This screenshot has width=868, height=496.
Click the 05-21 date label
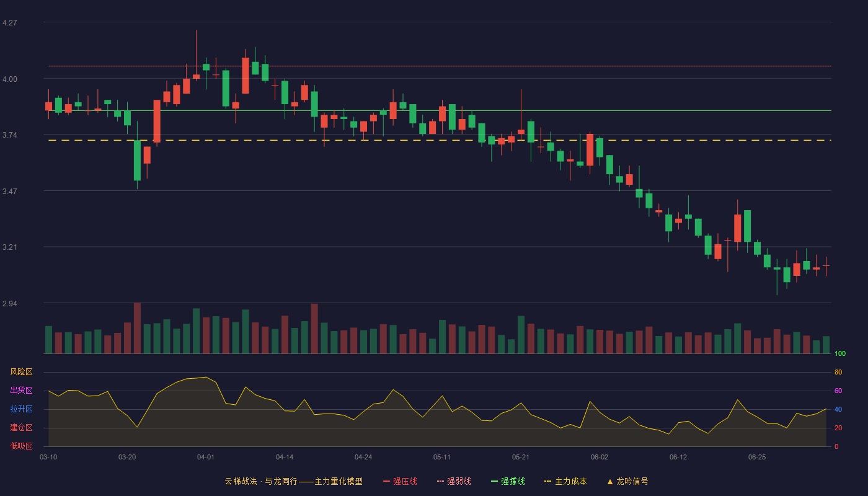521,457
